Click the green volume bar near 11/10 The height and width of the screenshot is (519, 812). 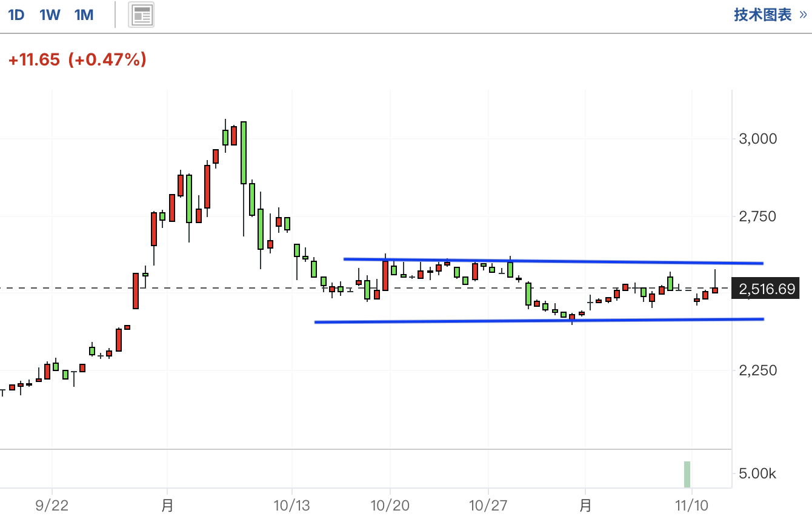(x=687, y=474)
